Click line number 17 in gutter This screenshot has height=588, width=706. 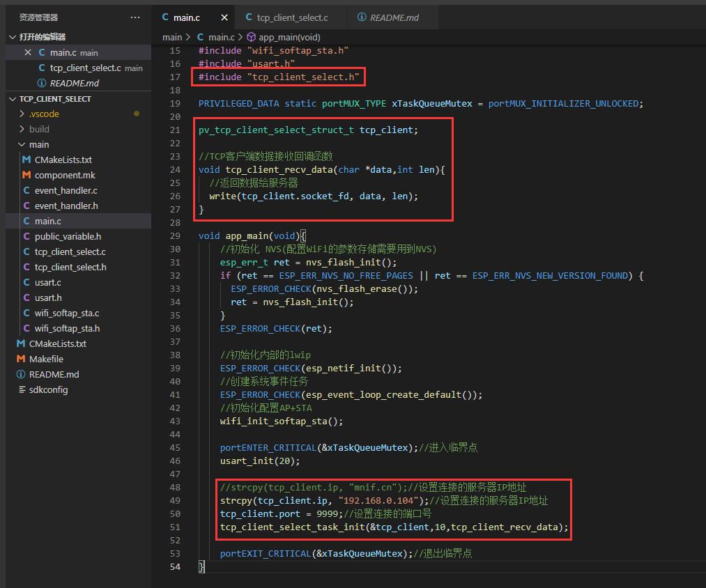point(175,77)
